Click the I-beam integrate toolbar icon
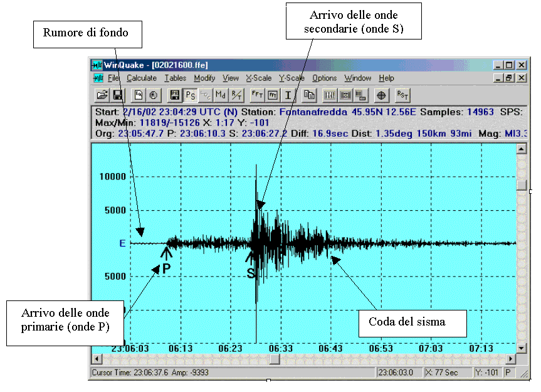This screenshot has width=541, height=392. pos(288,95)
